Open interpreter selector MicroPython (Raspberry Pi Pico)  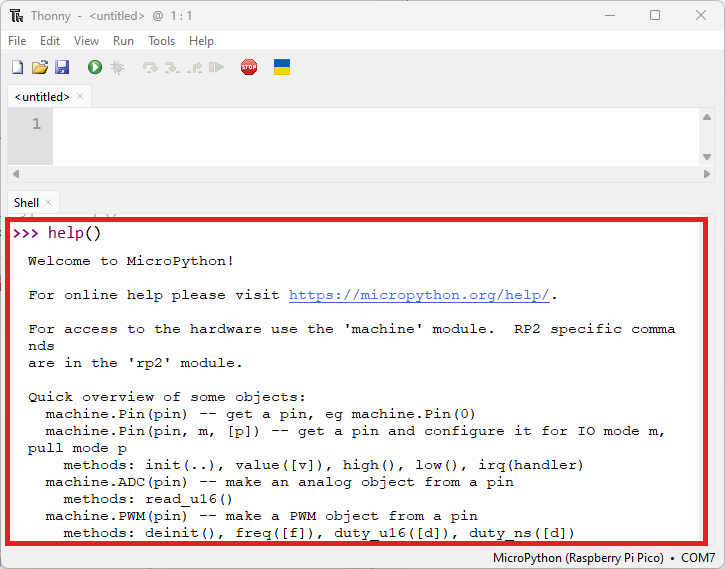[x=578, y=558]
